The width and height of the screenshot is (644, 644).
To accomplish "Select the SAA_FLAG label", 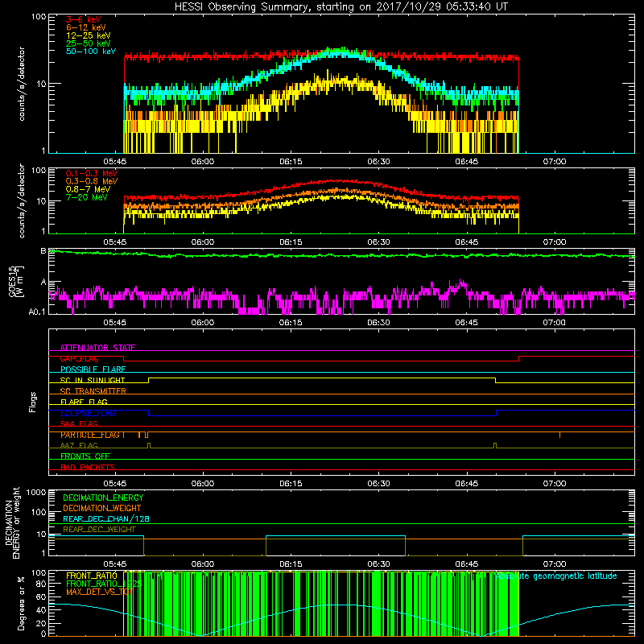I will pyautogui.click(x=79, y=423).
